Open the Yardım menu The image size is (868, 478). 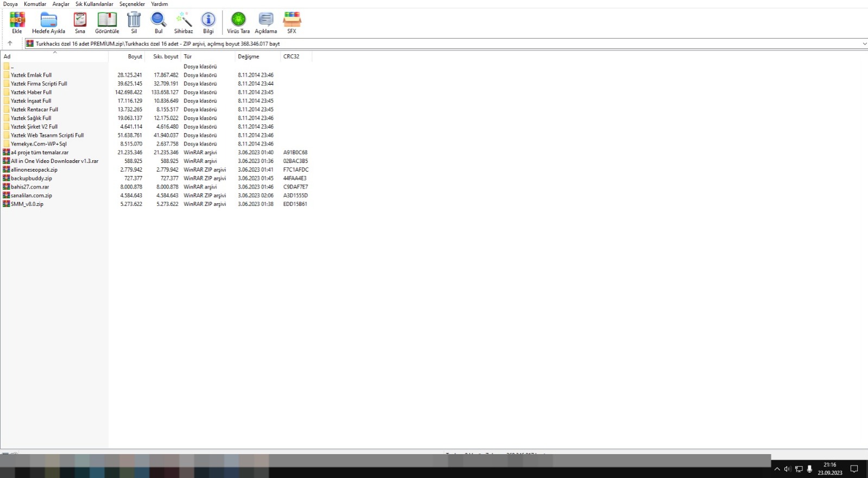coord(160,4)
